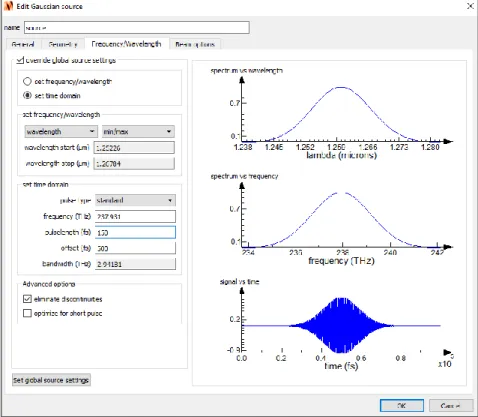Click the Cancel button
Image resolution: width=478 pixels, height=417 pixels.
pos(451,406)
